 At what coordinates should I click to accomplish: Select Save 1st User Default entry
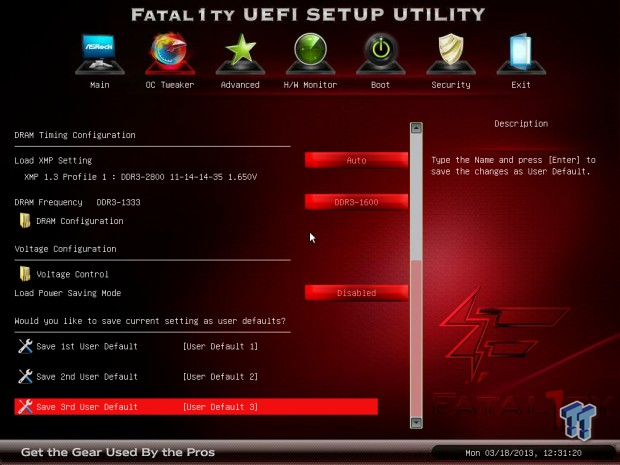[87, 346]
